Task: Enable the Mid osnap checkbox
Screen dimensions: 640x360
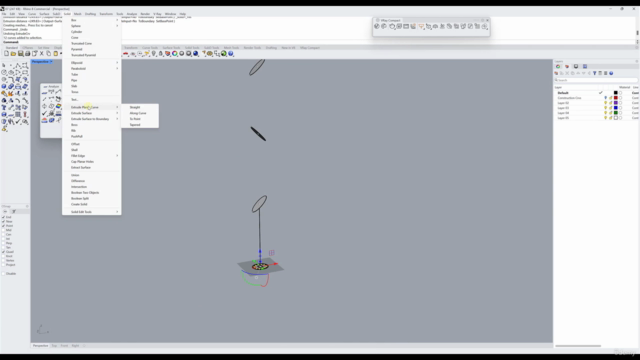Action: tap(4, 230)
